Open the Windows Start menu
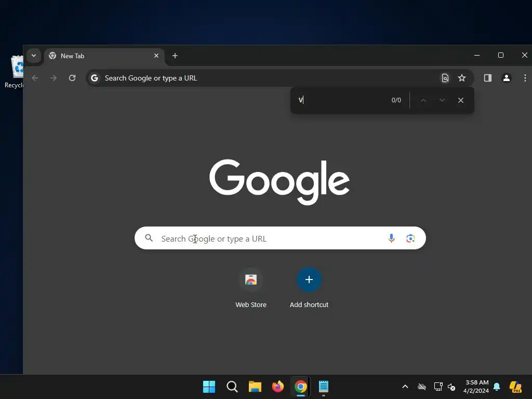 point(209,387)
